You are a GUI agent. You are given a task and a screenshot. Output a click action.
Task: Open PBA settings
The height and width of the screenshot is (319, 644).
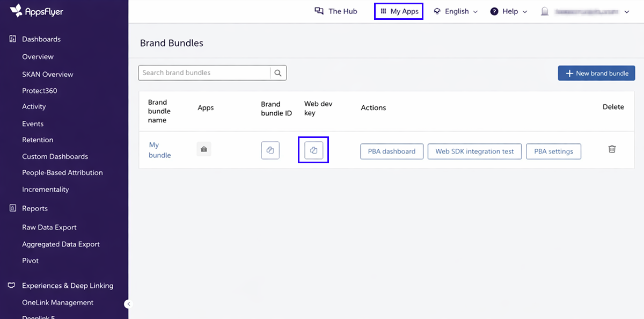click(x=553, y=151)
